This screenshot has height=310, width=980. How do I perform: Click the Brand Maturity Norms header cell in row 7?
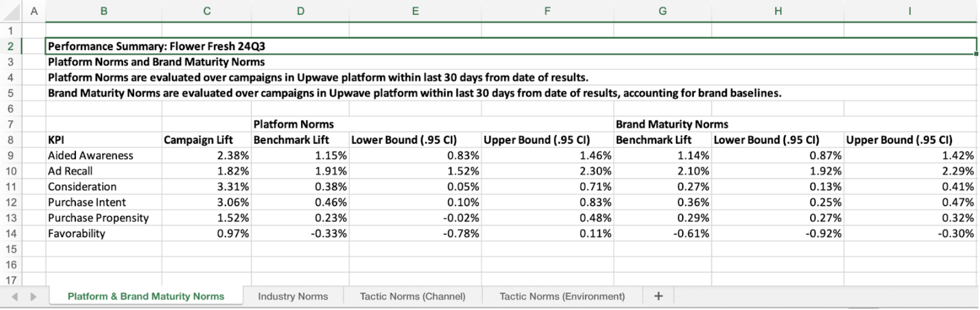click(672, 125)
